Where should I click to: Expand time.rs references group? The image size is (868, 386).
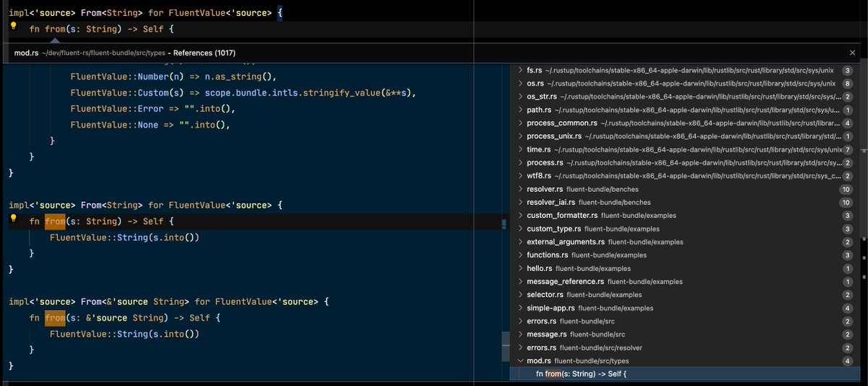(x=521, y=149)
